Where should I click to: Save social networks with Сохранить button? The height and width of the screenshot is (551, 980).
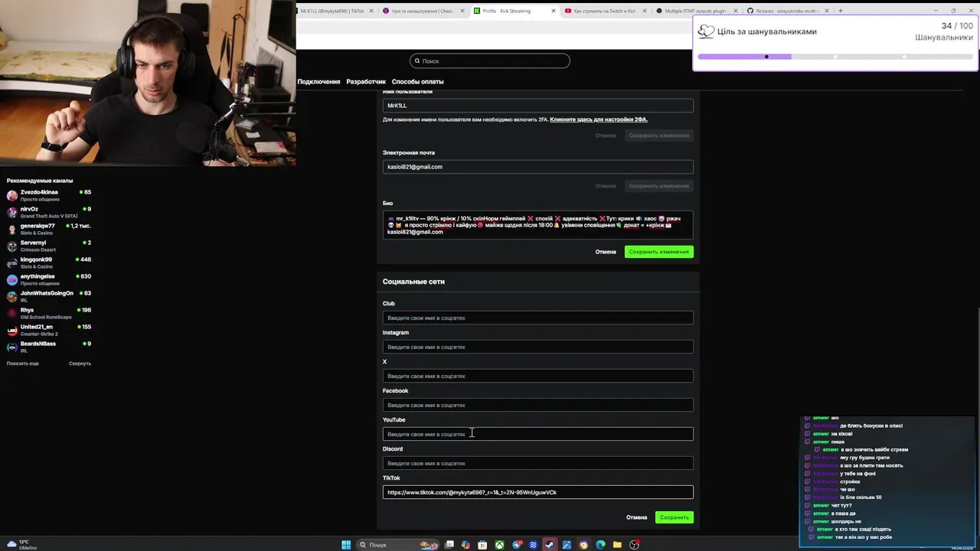[x=675, y=517]
